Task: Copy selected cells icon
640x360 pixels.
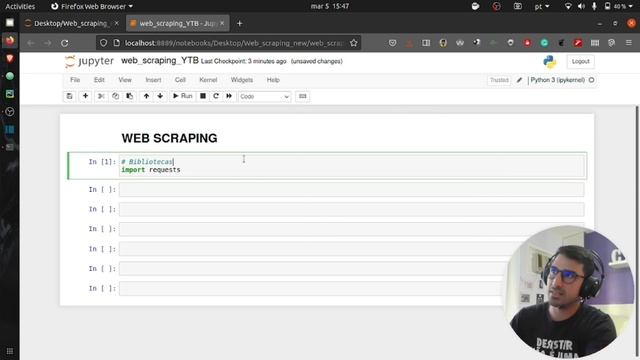Action: click(x=116, y=96)
